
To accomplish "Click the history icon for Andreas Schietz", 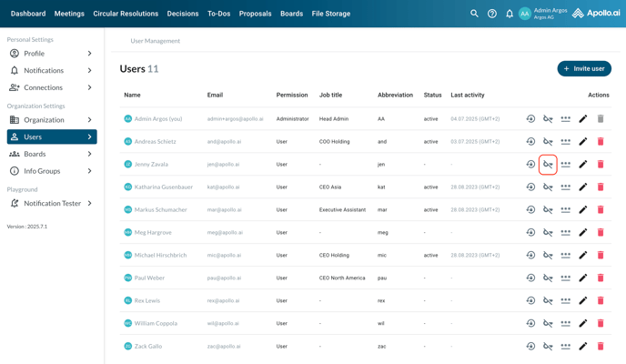I will 530,142.
